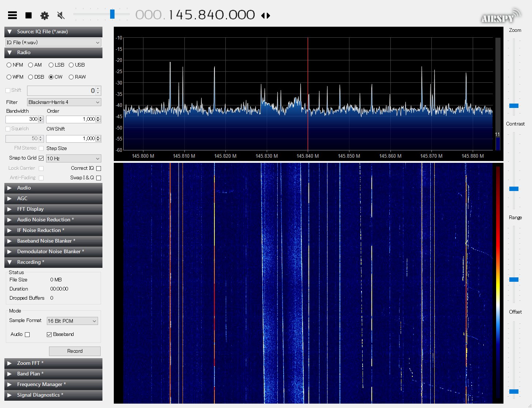Expand the Frequency Manager panel
Image resolution: width=532 pixels, height=408 pixels.
coord(53,384)
